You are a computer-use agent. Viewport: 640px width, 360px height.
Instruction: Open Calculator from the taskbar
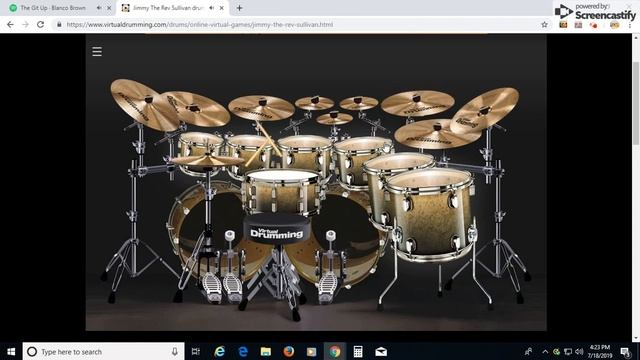pyautogui.click(x=358, y=351)
